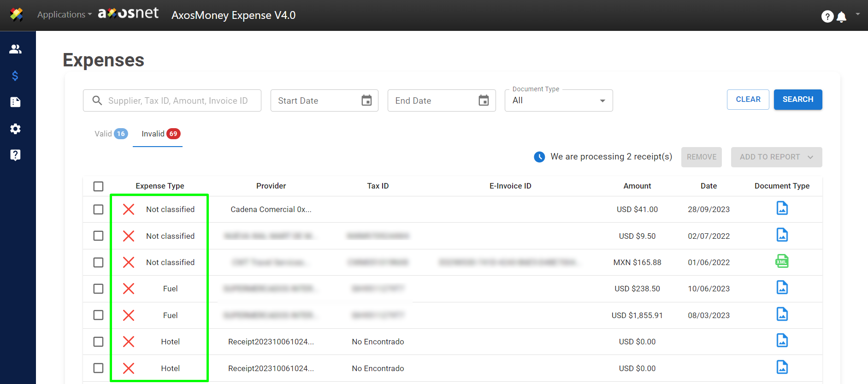Open the image document icon for USD $41.00
Viewport: 868px width, 384px height.
[782, 208]
